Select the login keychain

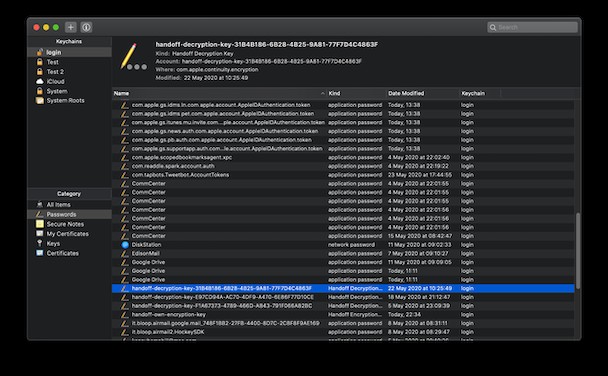[70, 52]
